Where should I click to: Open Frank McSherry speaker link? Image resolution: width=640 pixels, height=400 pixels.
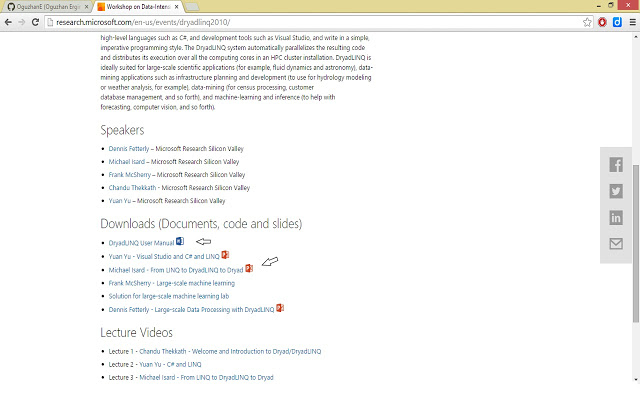[130, 175]
